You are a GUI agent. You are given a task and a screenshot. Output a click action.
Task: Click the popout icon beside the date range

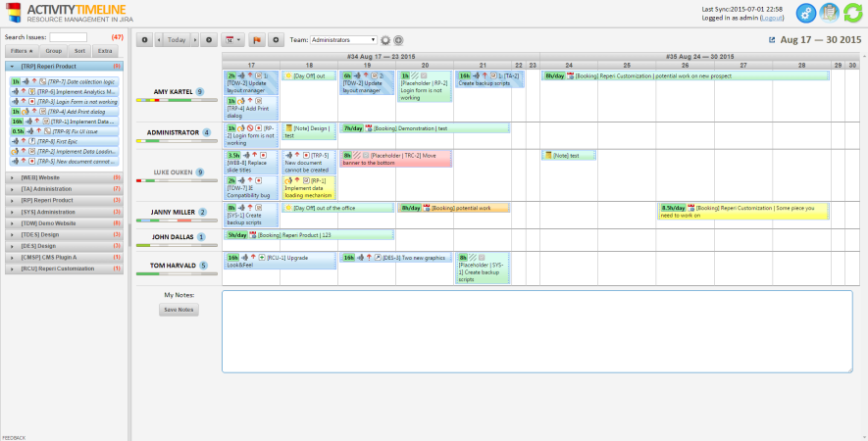pos(773,40)
